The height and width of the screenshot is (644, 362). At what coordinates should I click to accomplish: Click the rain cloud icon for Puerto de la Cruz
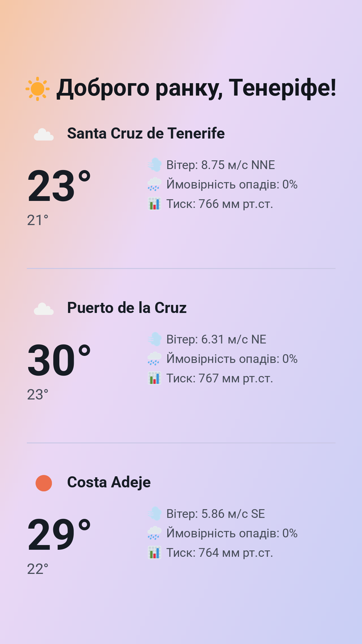(155, 359)
